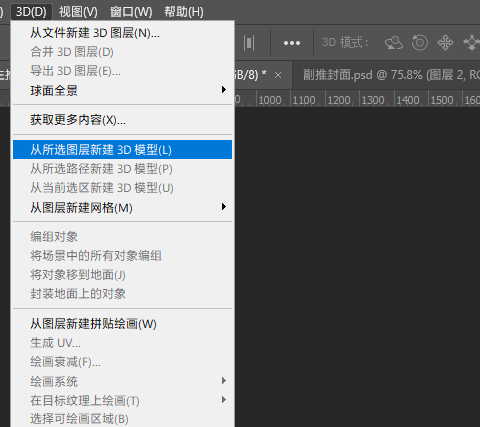Select the 3D slide mode icon
Screen dimensions: 480x427
[472, 43]
